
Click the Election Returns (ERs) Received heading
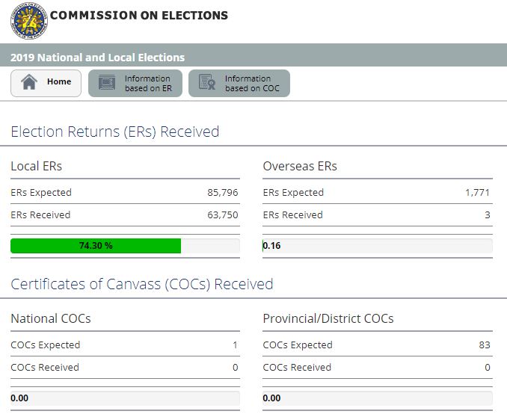click(x=115, y=132)
